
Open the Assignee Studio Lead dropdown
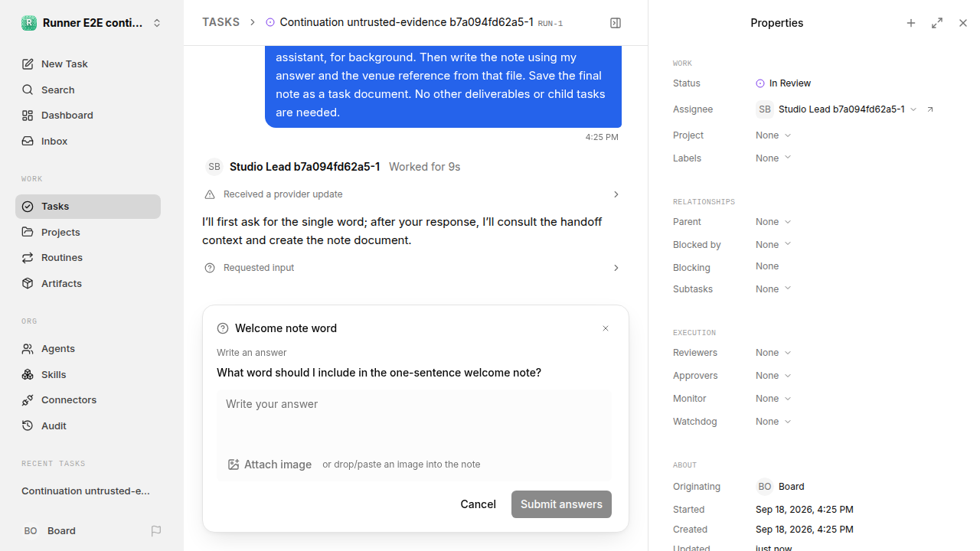836,109
